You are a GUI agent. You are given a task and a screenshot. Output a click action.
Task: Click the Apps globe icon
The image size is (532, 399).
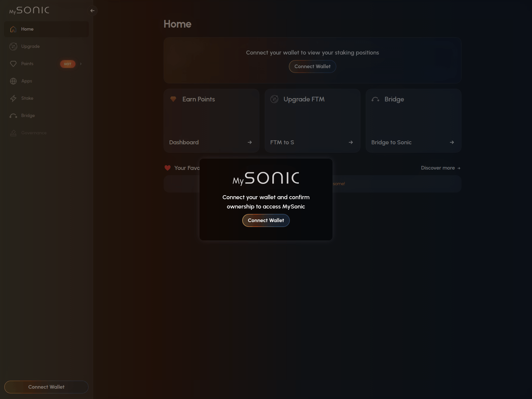(x=13, y=81)
